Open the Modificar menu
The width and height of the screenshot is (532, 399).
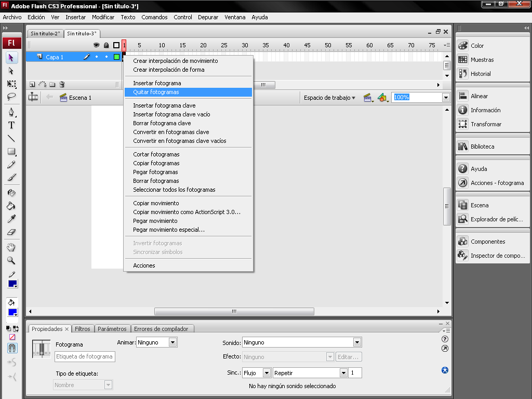tap(103, 17)
